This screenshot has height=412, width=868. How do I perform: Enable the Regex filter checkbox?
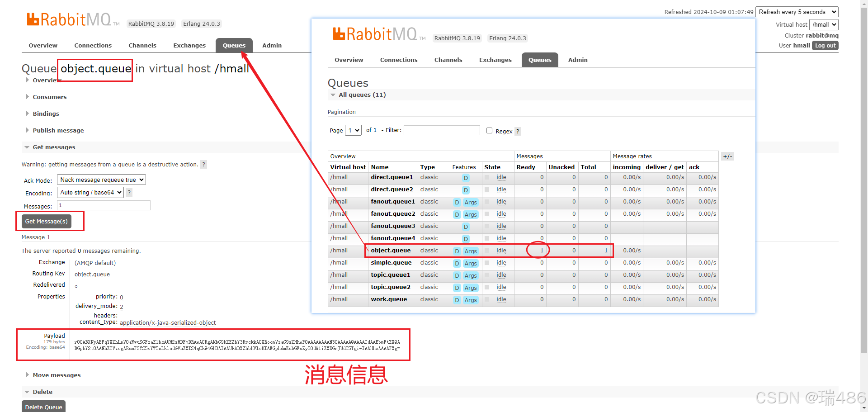(x=489, y=131)
